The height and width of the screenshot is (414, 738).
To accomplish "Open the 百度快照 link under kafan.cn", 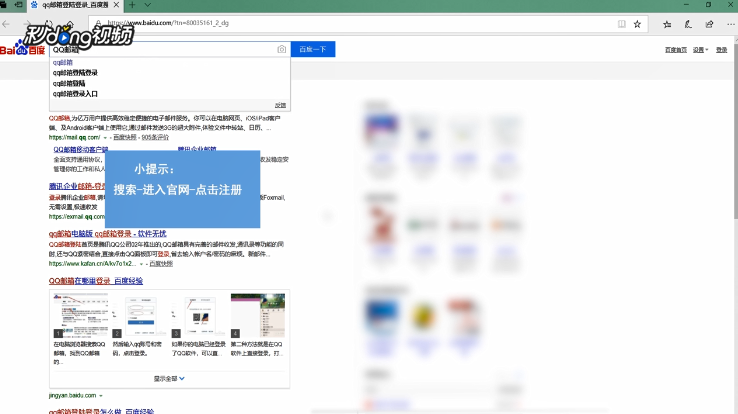I will click(161, 264).
